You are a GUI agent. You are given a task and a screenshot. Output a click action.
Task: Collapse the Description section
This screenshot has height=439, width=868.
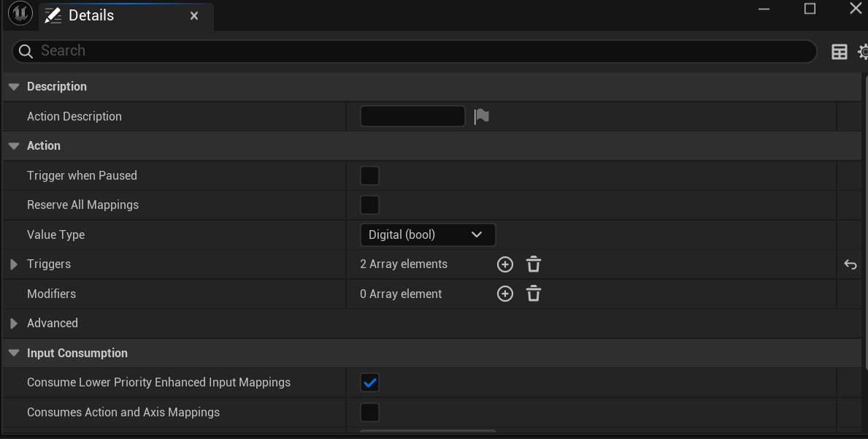pos(15,87)
